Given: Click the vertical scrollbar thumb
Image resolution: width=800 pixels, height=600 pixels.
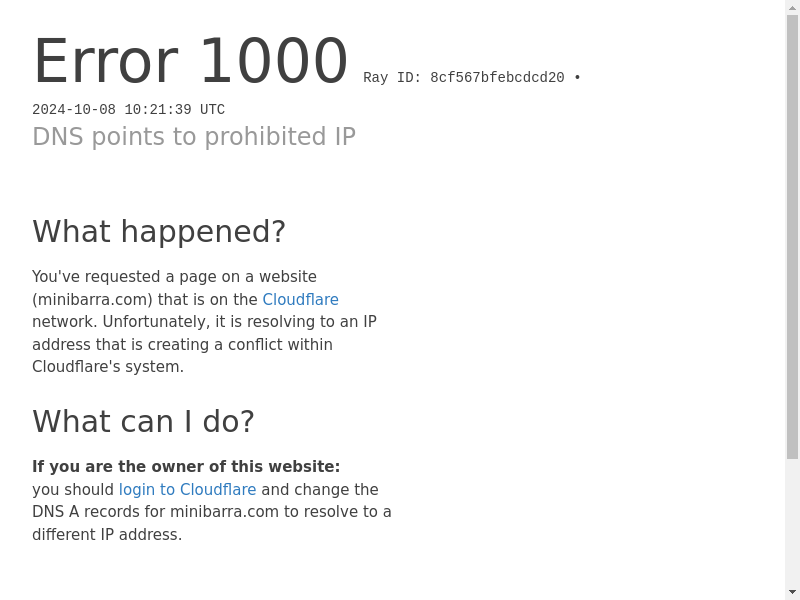Looking at the screenshot, I should 792,237.
